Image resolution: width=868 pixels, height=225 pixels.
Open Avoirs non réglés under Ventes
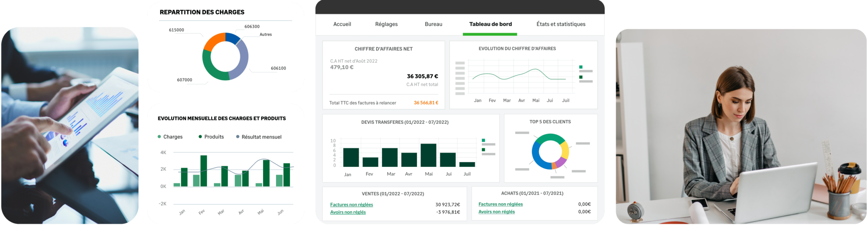[x=348, y=212]
